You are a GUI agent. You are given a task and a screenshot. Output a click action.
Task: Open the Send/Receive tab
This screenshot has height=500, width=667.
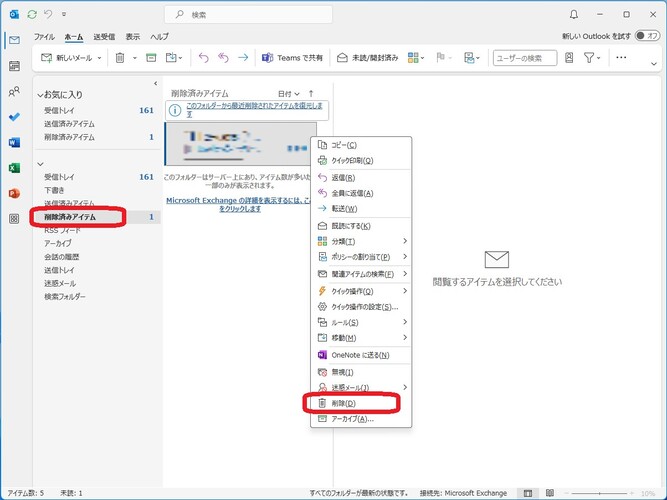[104, 37]
